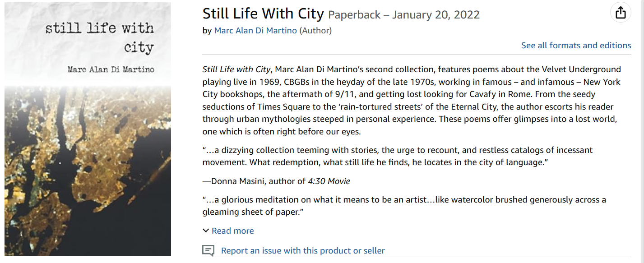Image resolution: width=644 pixels, height=263 pixels.
Task: See all formats and editions
Action: [x=576, y=46]
